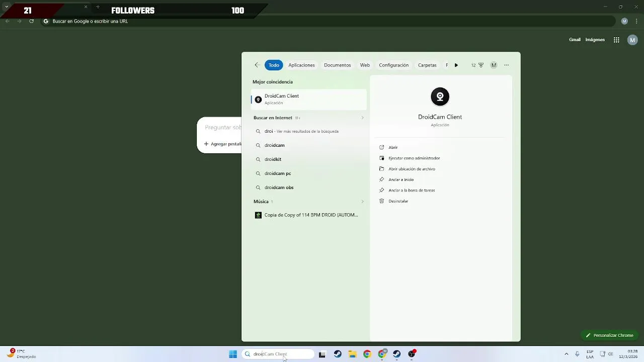Open the weather widget Despejado
644x362 pixels.
[21, 353]
